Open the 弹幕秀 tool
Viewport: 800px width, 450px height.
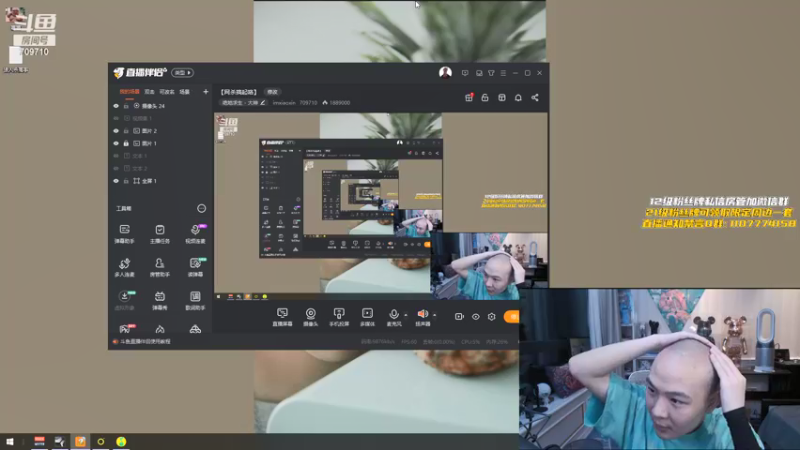160,301
